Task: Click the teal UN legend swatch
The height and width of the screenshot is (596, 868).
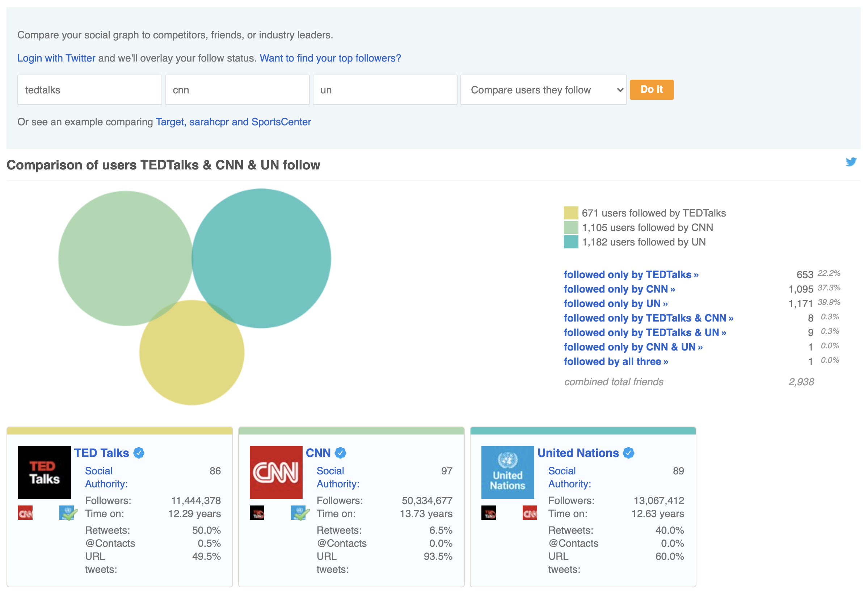Action: [571, 242]
